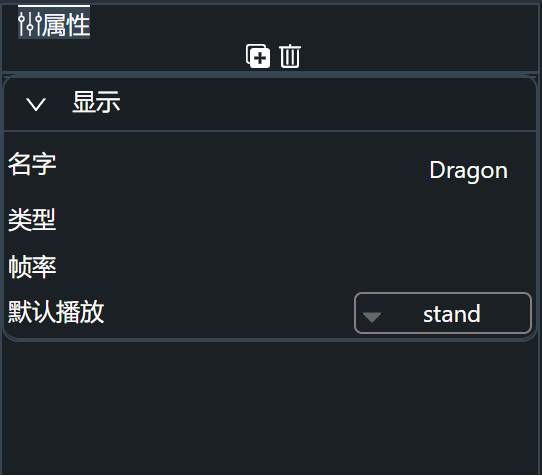Image resolution: width=542 pixels, height=476 pixels.
Task: Click the gray arrow inside stand combo box
Action: 372,317
